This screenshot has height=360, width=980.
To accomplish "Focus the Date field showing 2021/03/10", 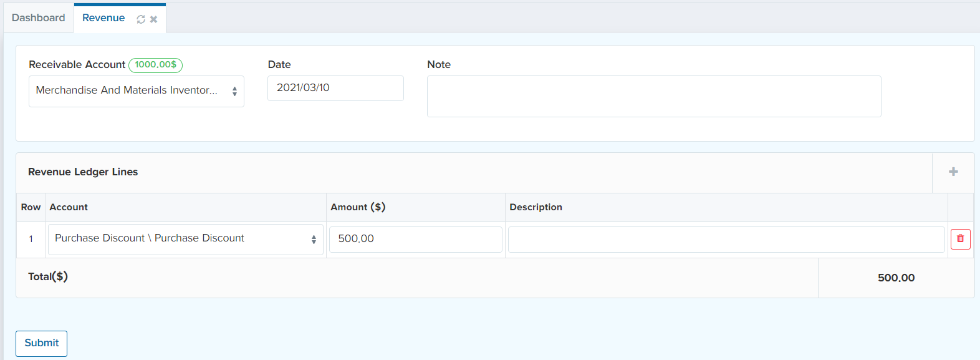I will tap(335, 88).
